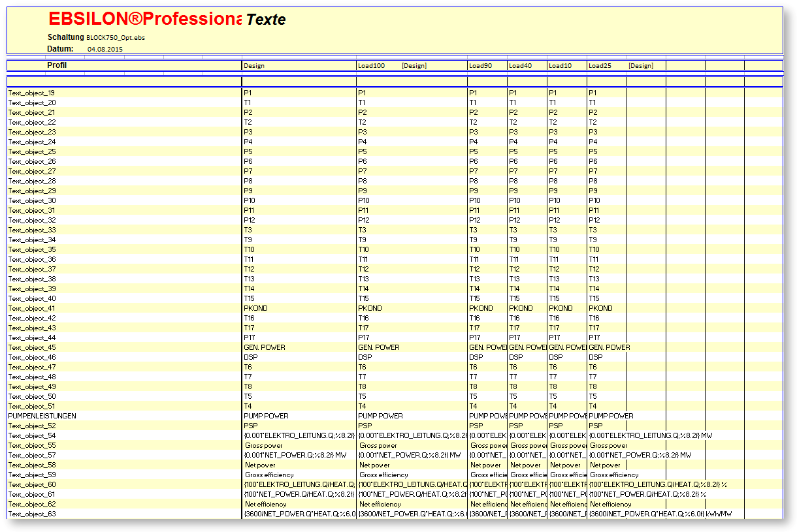Click the Datum: label

[60, 49]
